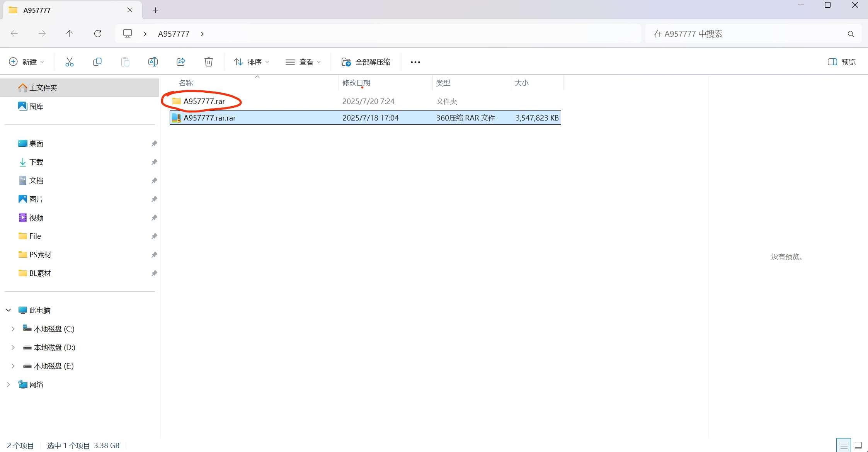Switch to large thumbnails view
868x452 pixels.
[x=858, y=445]
